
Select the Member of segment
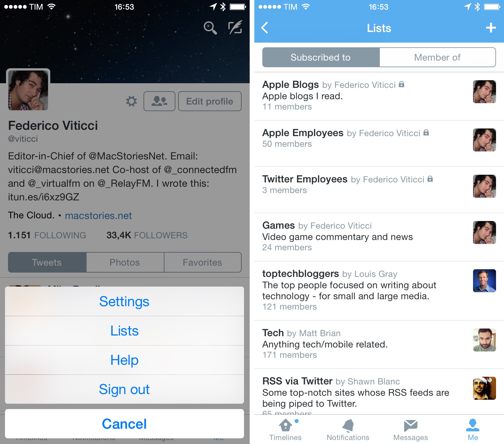click(x=437, y=57)
